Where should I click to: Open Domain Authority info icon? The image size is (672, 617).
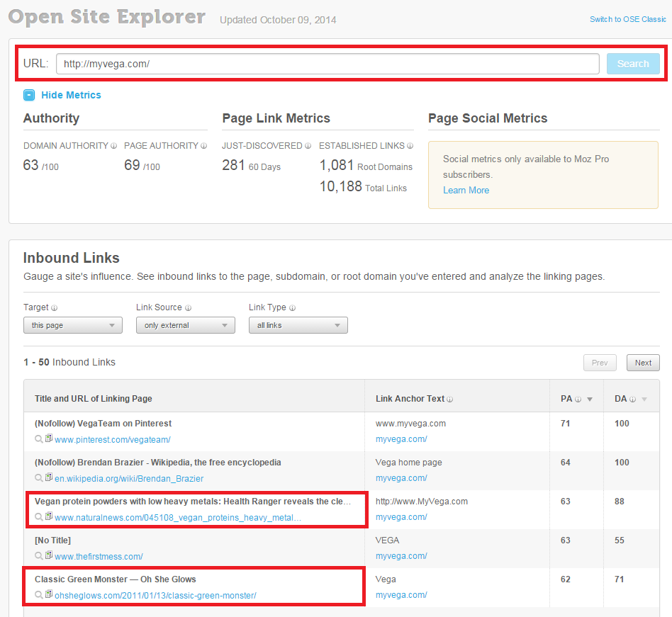point(113,146)
